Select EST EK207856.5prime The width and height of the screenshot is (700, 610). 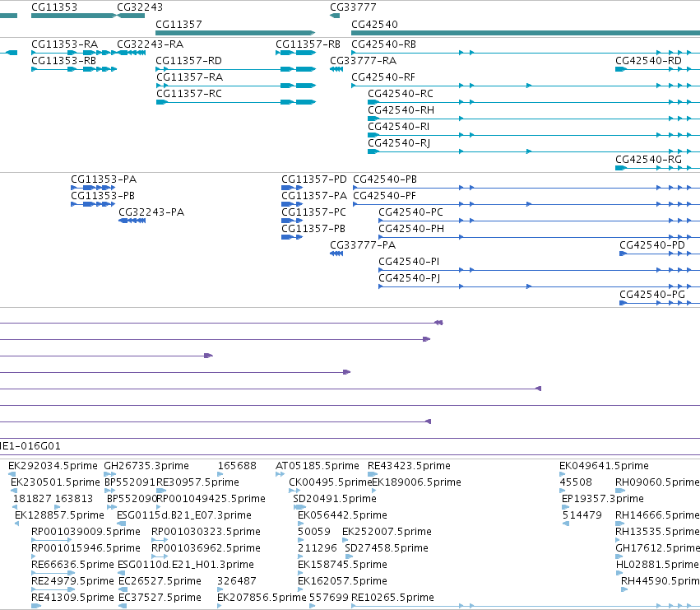(x=262, y=598)
